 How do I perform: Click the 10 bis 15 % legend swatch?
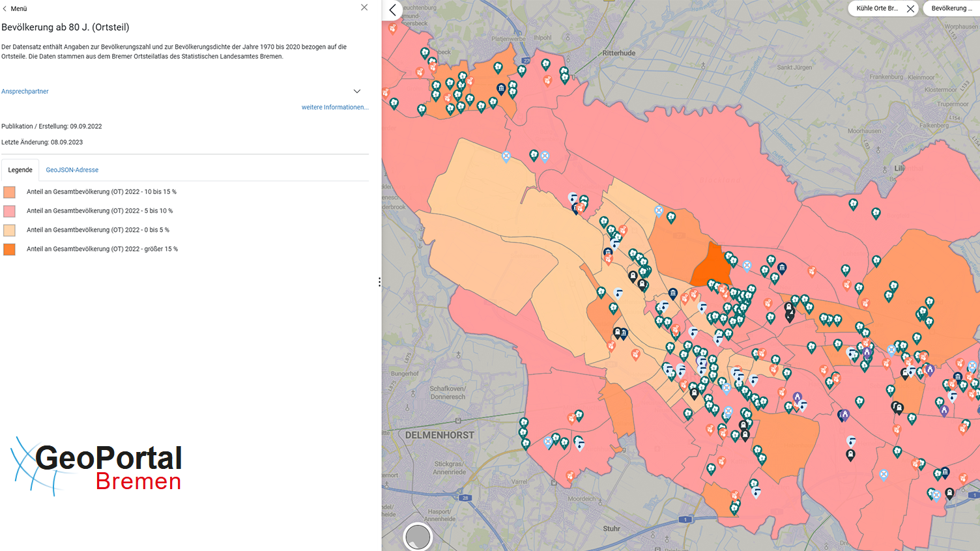[x=9, y=192]
